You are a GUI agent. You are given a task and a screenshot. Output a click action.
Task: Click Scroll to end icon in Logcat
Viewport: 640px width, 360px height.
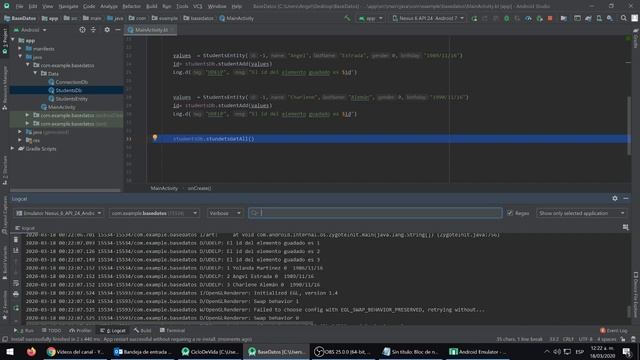pos(16,250)
